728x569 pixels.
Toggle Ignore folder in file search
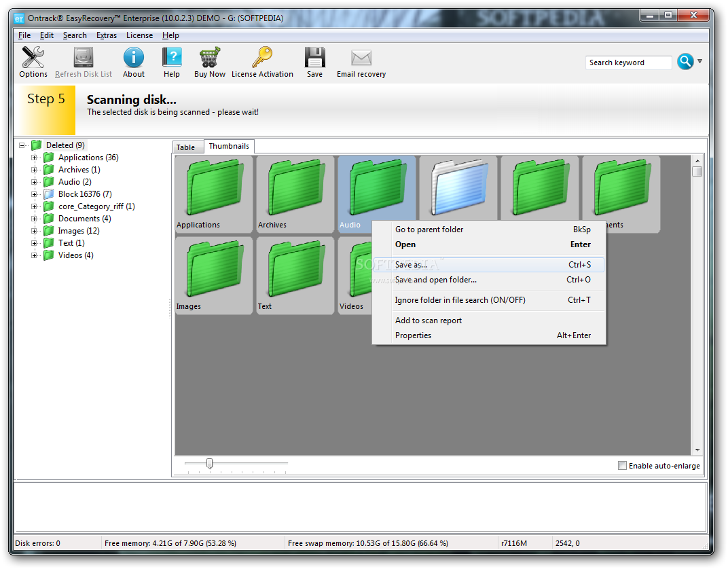490,300
